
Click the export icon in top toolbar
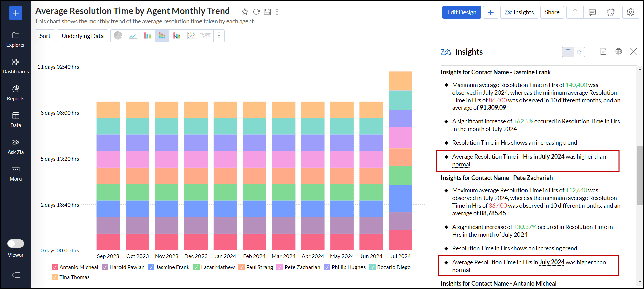tap(575, 12)
